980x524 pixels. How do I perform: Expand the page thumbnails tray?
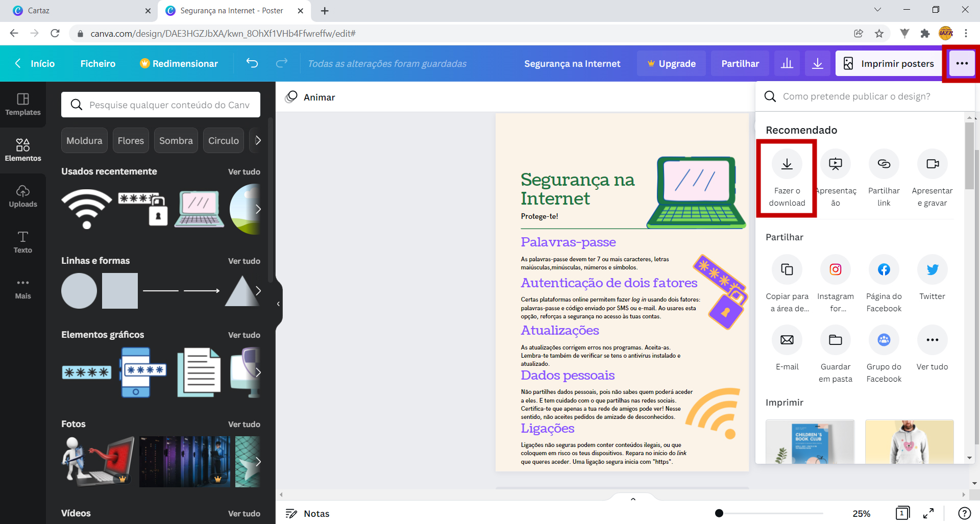633,498
